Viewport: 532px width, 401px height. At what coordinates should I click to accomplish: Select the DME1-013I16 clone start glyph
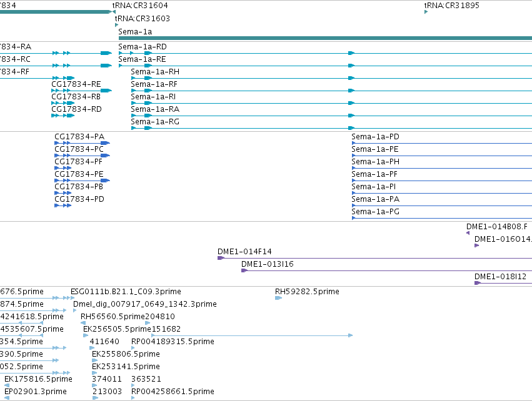click(x=244, y=270)
